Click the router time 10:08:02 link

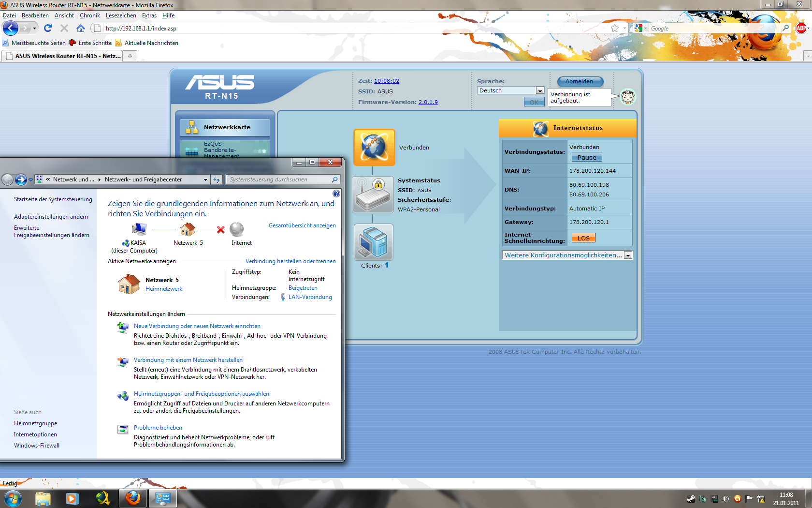click(x=387, y=81)
